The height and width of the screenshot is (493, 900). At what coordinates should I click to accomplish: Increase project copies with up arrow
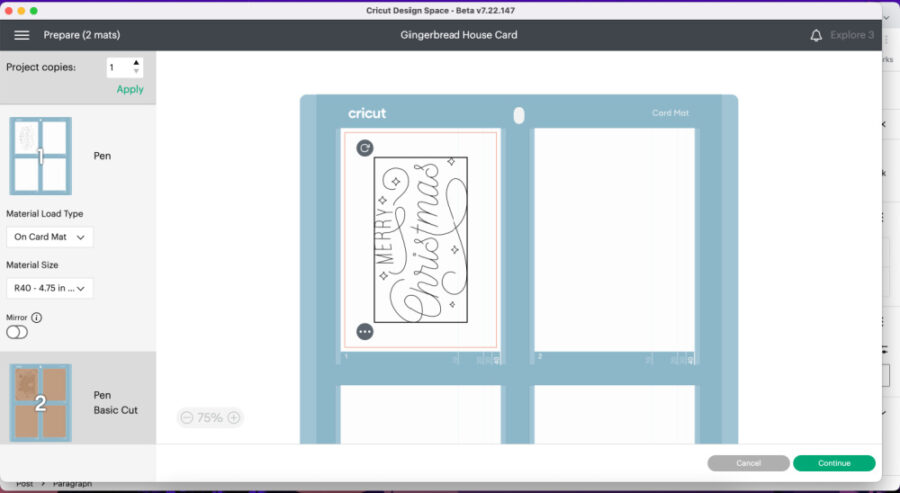(x=136, y=63)
